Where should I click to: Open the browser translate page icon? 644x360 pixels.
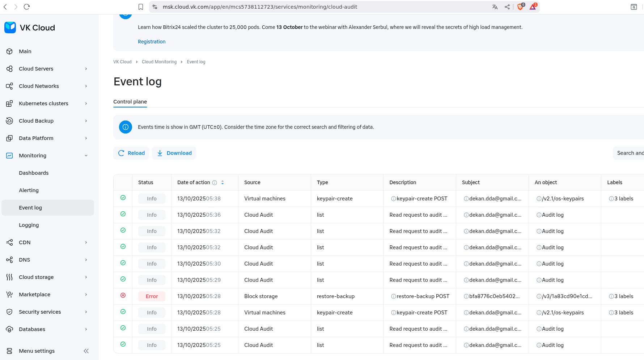tap(495, 7)
